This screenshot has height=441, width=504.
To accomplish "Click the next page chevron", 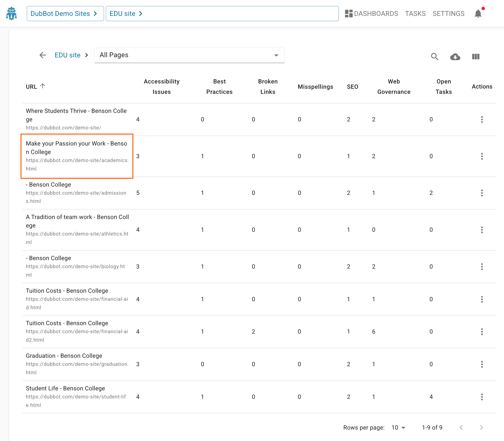I will (481, 427).
